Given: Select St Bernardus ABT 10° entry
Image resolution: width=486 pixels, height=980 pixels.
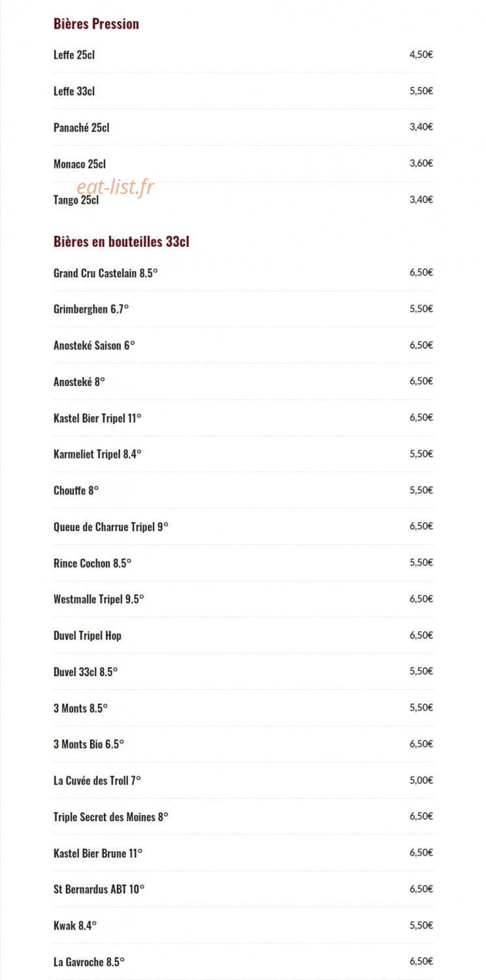Looking at the screenshot, I should click(x=99, y=889).
